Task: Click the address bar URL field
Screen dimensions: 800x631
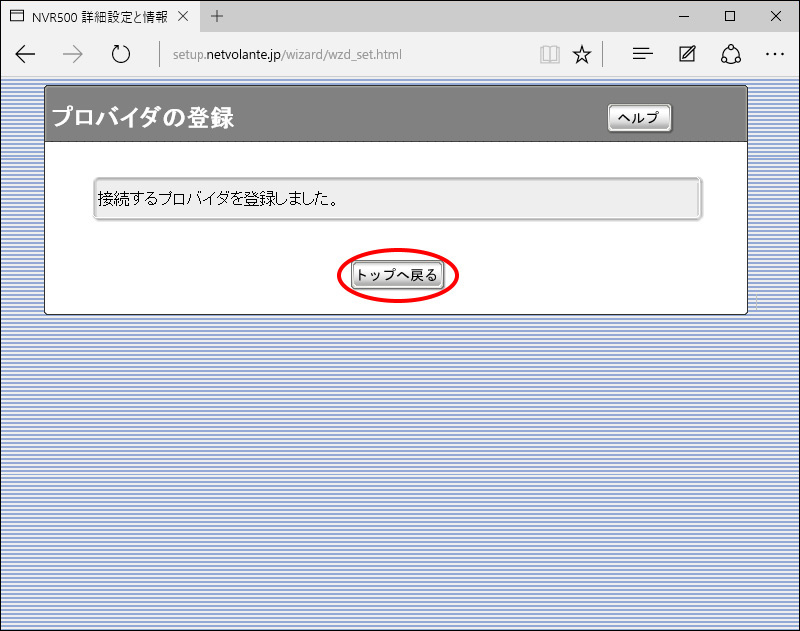Action: (x=287, y=55)
